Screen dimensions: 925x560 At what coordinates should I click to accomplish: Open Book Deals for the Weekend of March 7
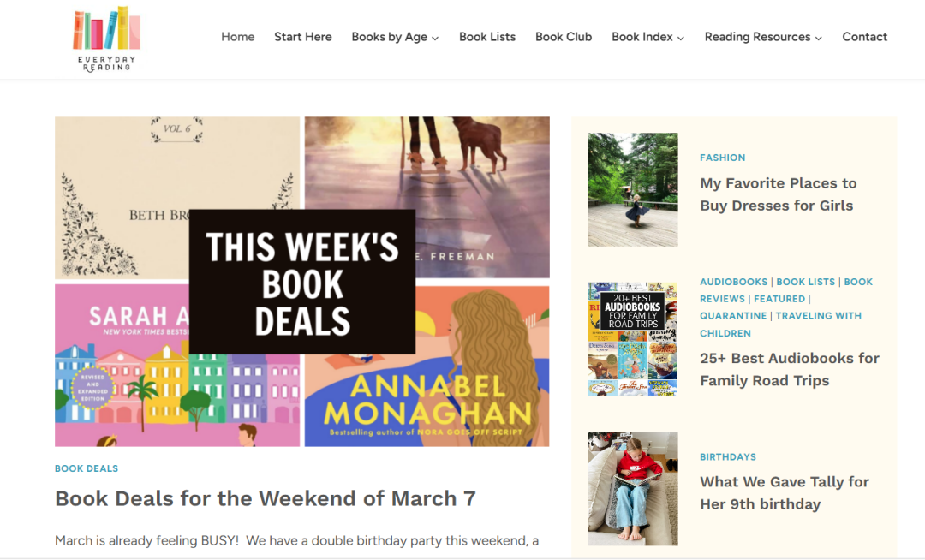pos(266,498)
